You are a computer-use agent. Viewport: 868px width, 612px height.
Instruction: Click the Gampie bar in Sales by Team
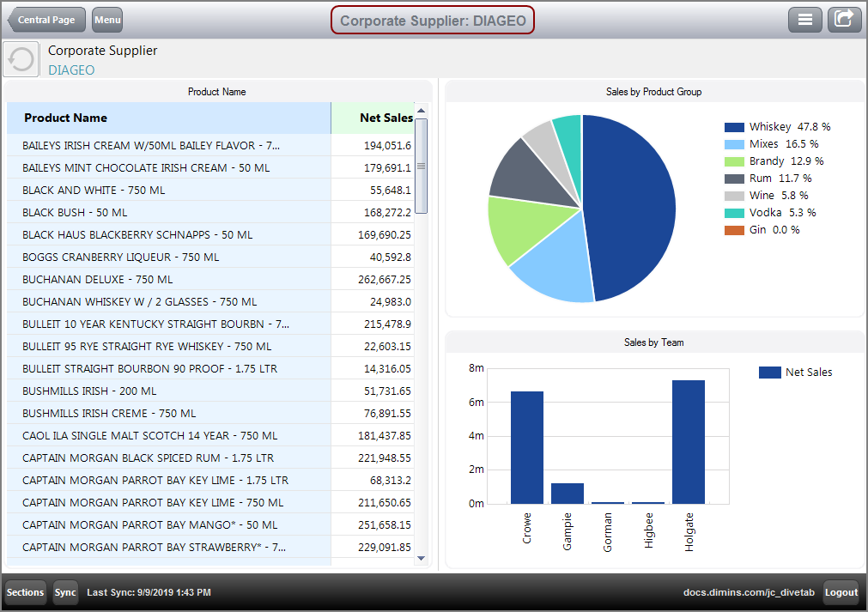click(x=568, y=493)
